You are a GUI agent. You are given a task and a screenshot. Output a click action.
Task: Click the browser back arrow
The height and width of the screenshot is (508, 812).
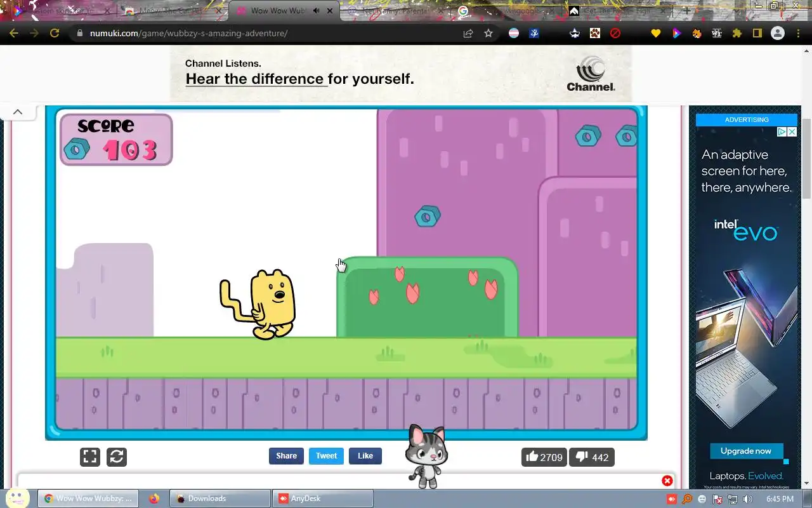tap(14, 33)
